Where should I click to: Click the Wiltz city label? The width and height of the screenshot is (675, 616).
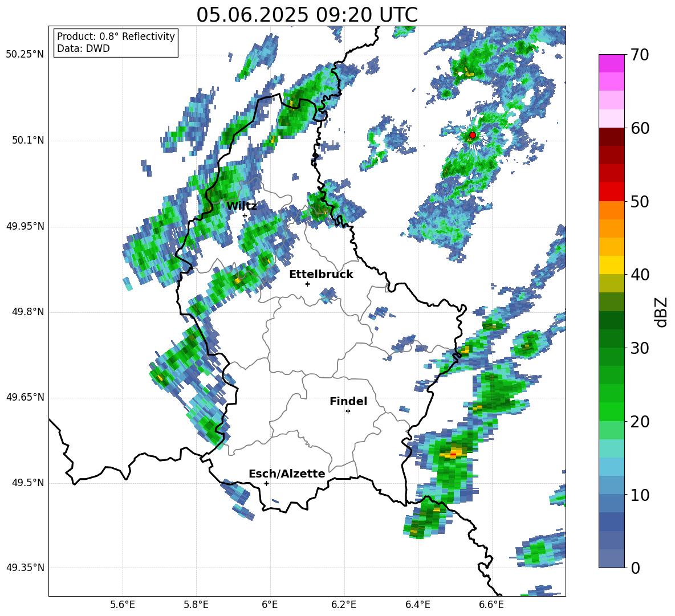242,206
